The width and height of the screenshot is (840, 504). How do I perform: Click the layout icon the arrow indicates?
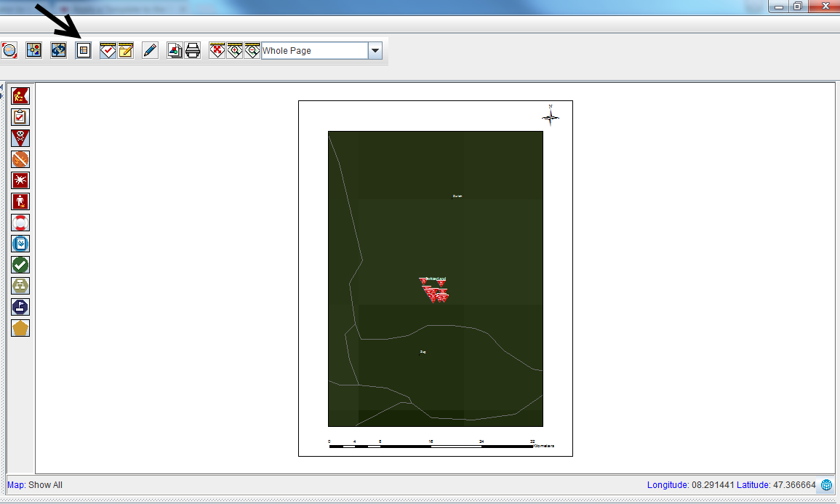click(x=84, y=51)
